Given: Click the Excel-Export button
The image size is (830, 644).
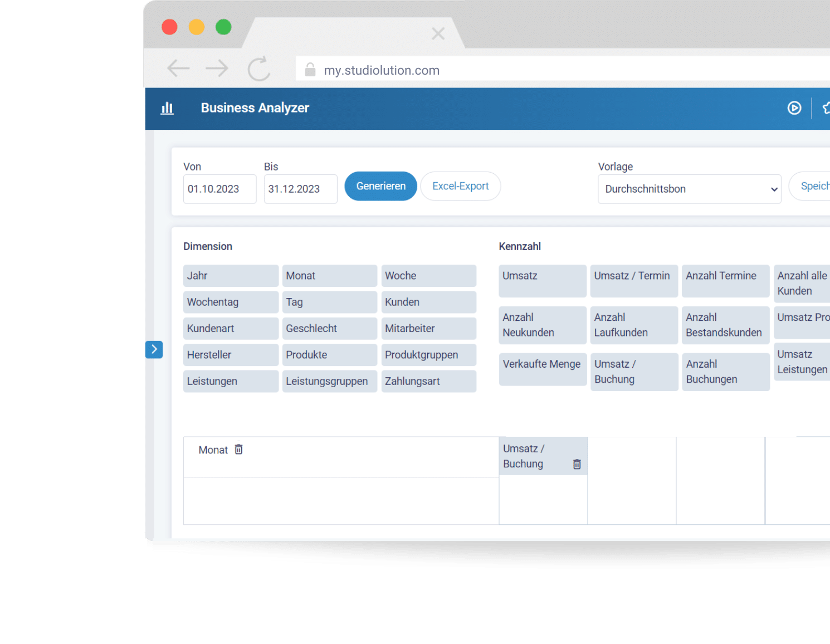Looking at the screenshot, I should (x=460, y=186).
